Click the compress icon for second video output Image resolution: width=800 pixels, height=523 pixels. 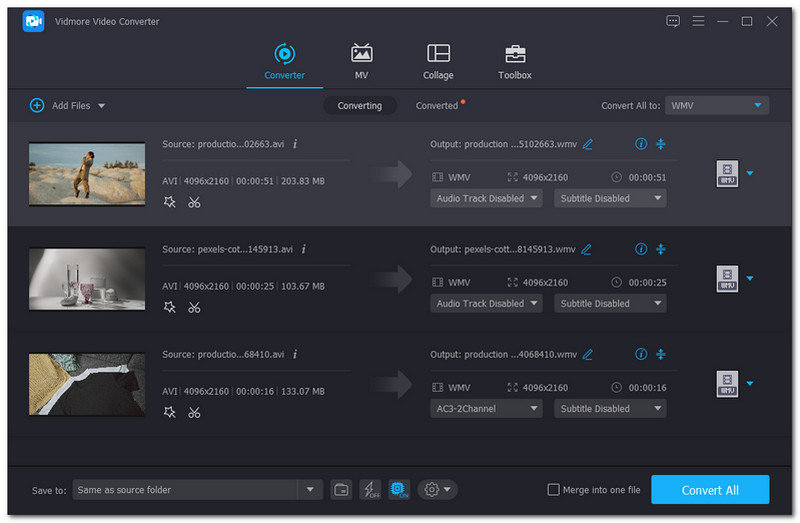[x=661, y=249]
